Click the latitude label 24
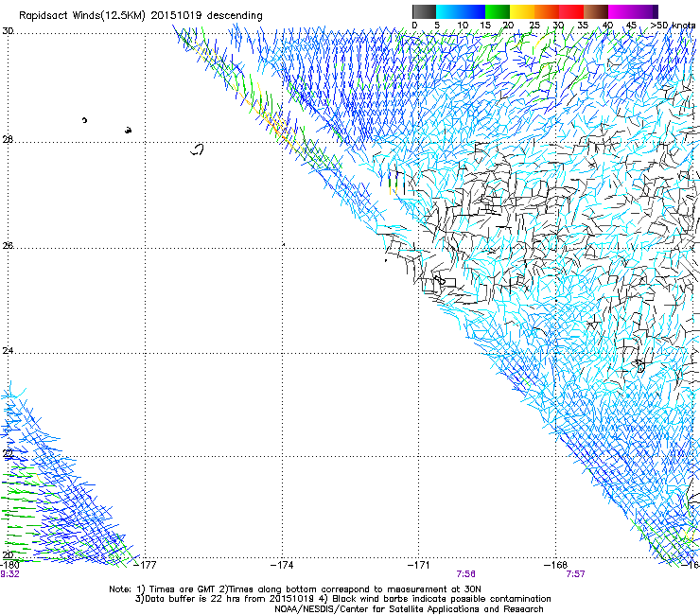Viewport: 700px width, 615px height. (x=8, y=351)
